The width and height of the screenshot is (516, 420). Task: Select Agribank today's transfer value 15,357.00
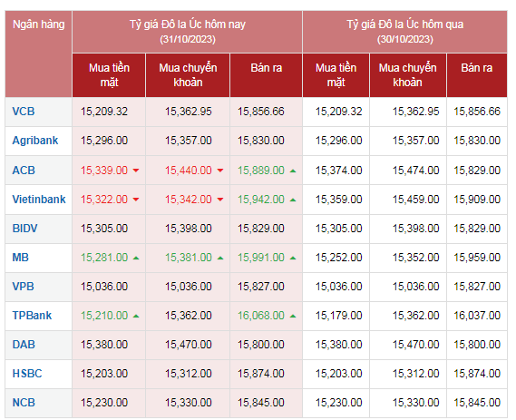(x=189, y=141)
